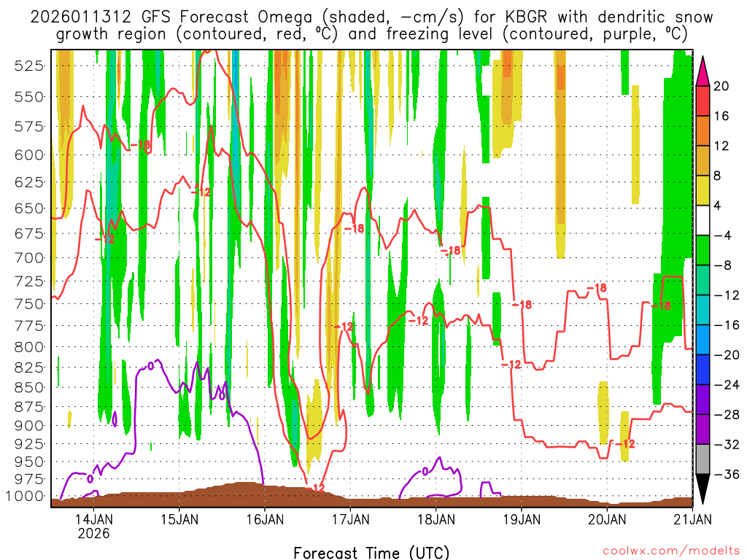Click the 1000 pressure level label
The width and height of the screenshot is (747, 560).
[x=25, y=496]
